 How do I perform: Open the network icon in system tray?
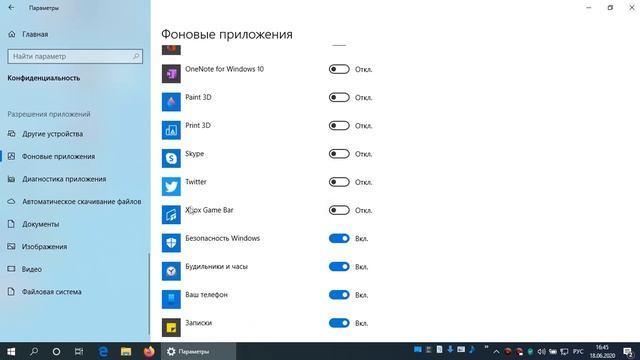tap(564, 351)
